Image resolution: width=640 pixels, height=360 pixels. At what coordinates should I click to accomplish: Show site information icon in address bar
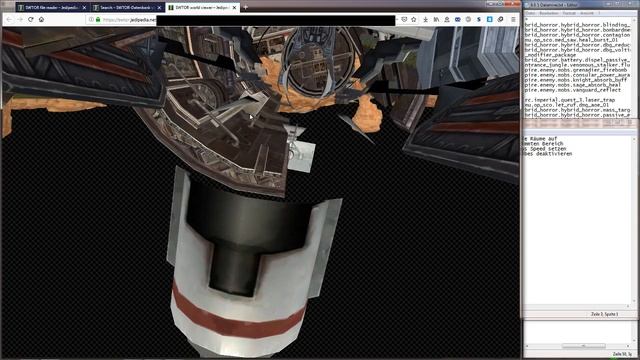tap(91, 19)
